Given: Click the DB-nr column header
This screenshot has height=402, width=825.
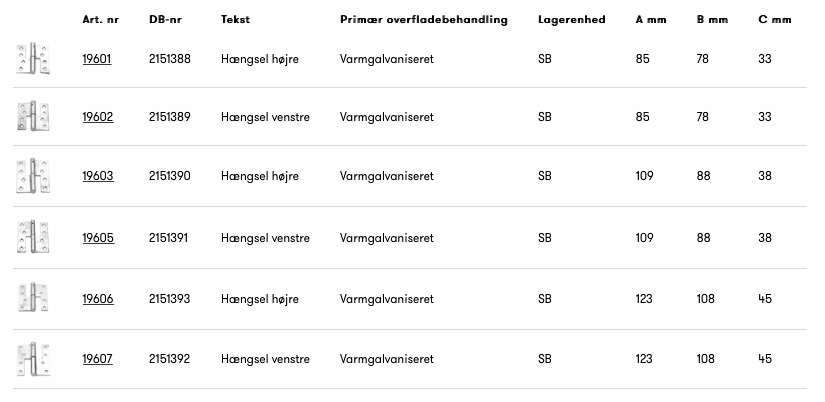Looking at the screenshot, I should pyautogui.click(x=164, y=20).
